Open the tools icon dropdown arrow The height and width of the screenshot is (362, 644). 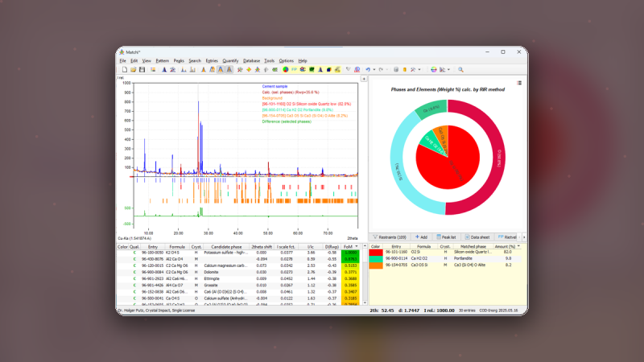[419, 70]
